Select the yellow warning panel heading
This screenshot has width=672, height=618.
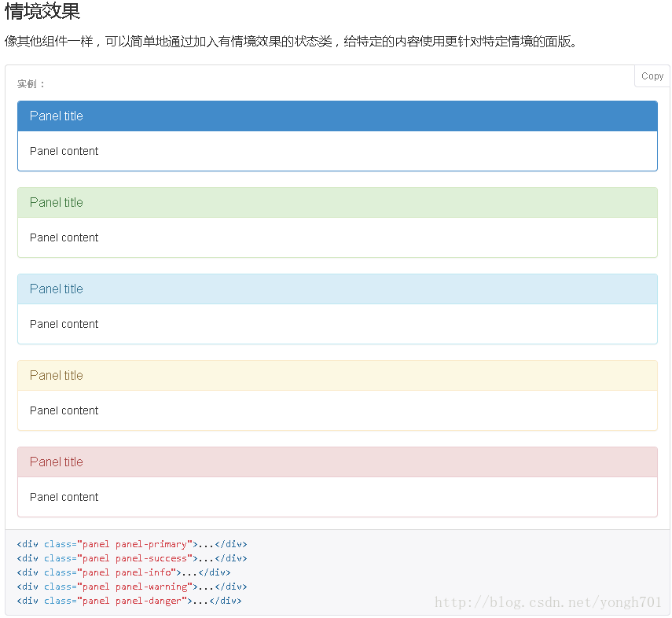[337, 376]
